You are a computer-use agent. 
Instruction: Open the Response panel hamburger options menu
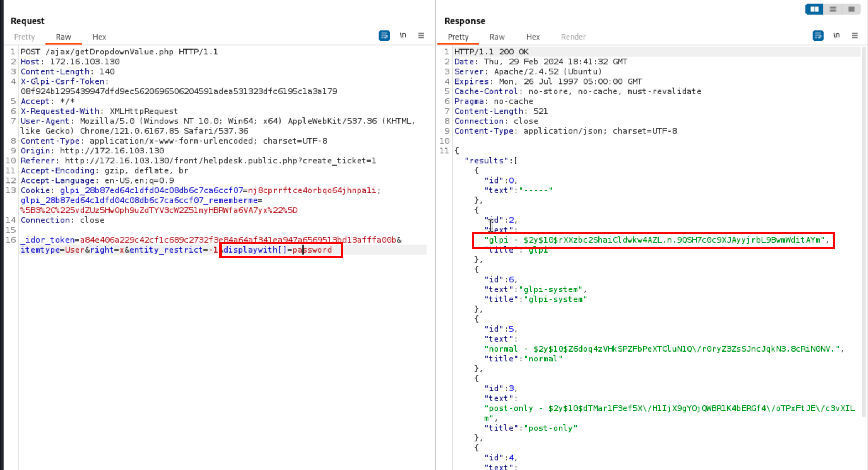coord(855,35)
